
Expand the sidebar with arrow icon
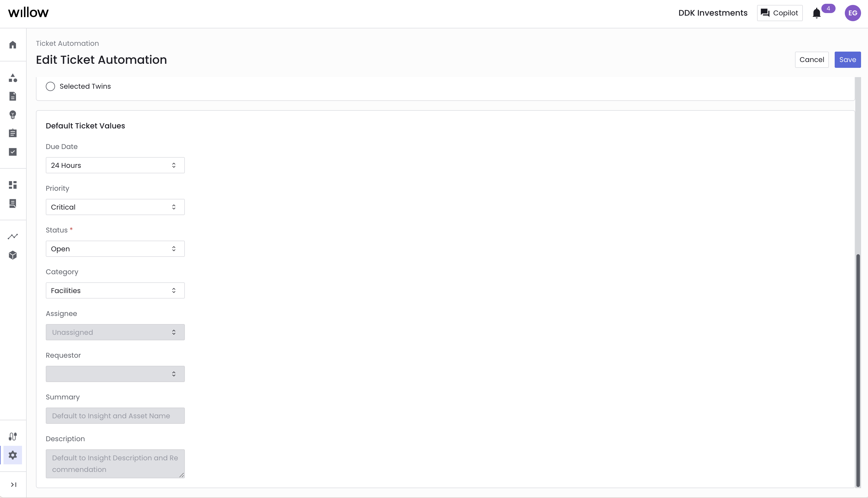[13, 485]
